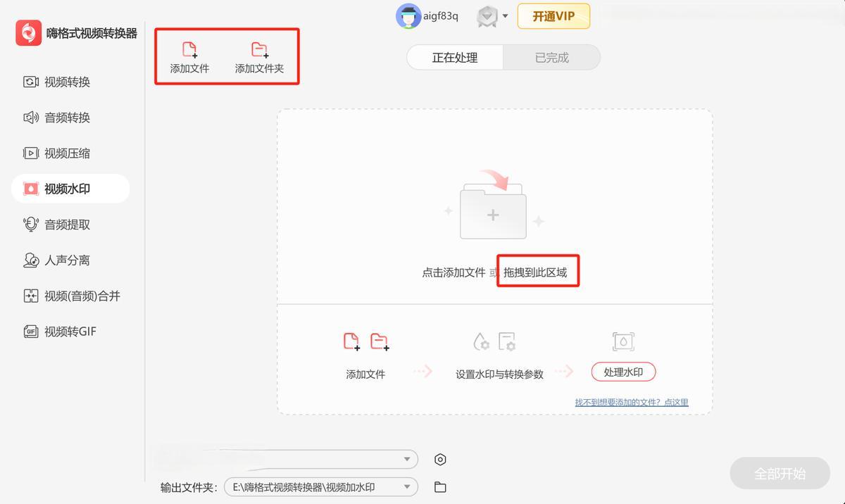Expand the dropdown arrow beside the message icon
845x504 pixels.
[505, 16]
